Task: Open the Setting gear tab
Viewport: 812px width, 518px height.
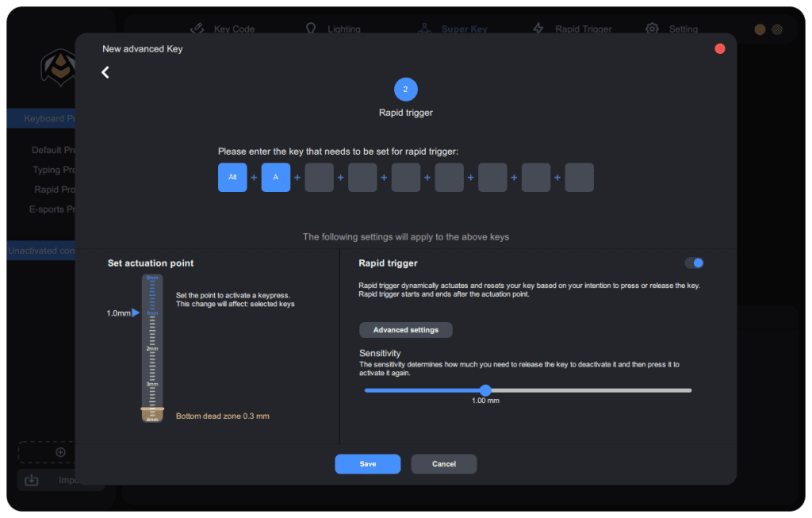Action: click(672, 29)
